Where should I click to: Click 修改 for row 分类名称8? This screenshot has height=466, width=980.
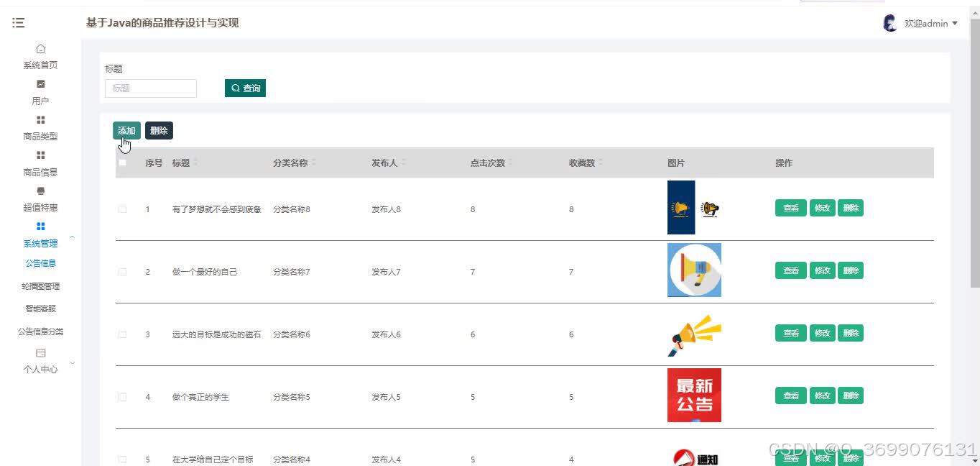point(822,208)
